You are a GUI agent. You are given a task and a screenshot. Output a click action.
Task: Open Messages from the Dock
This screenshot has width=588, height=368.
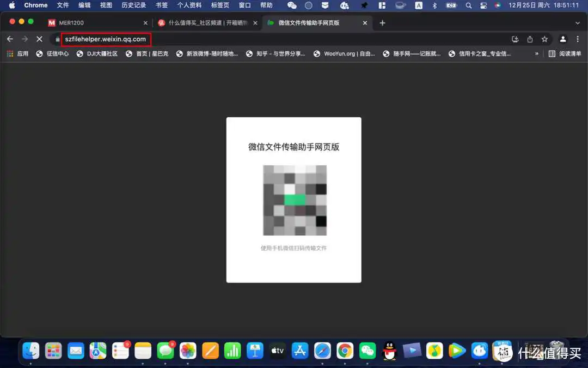point(166,351)
